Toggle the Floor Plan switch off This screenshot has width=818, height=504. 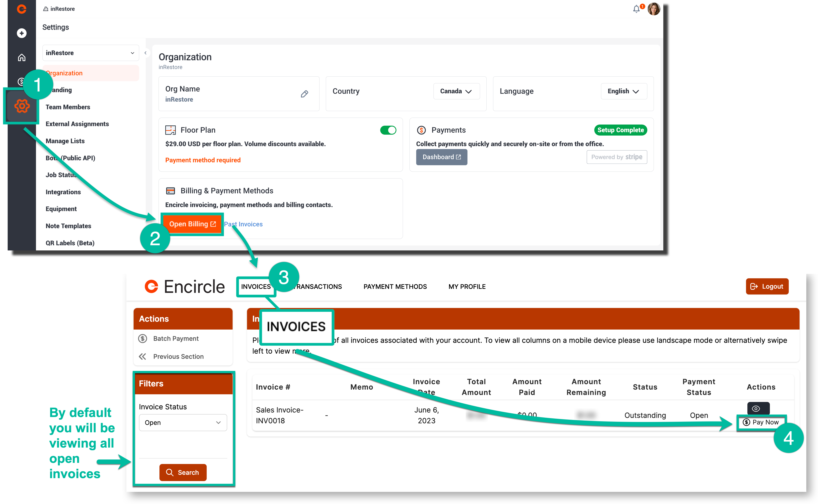tap(388, 130)
